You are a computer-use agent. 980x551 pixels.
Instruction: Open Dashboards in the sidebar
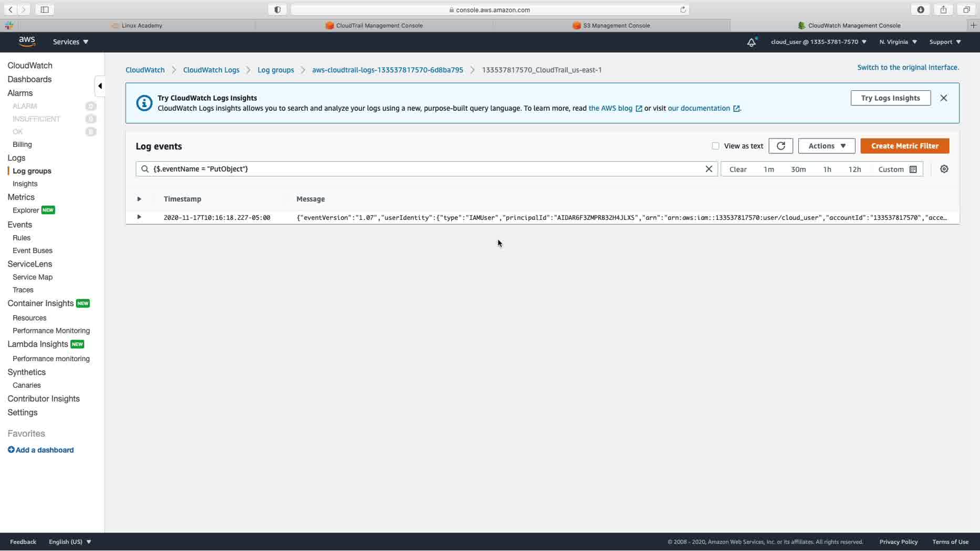point(29,79)
